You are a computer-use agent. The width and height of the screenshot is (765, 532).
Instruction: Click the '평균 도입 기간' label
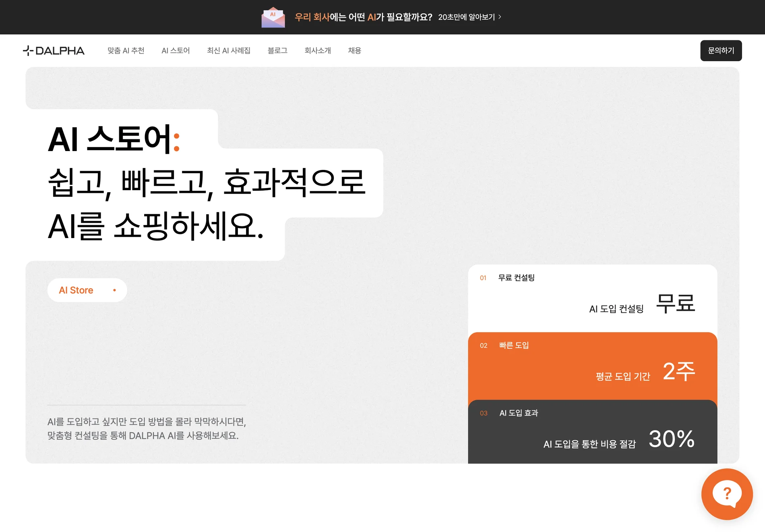623,377
